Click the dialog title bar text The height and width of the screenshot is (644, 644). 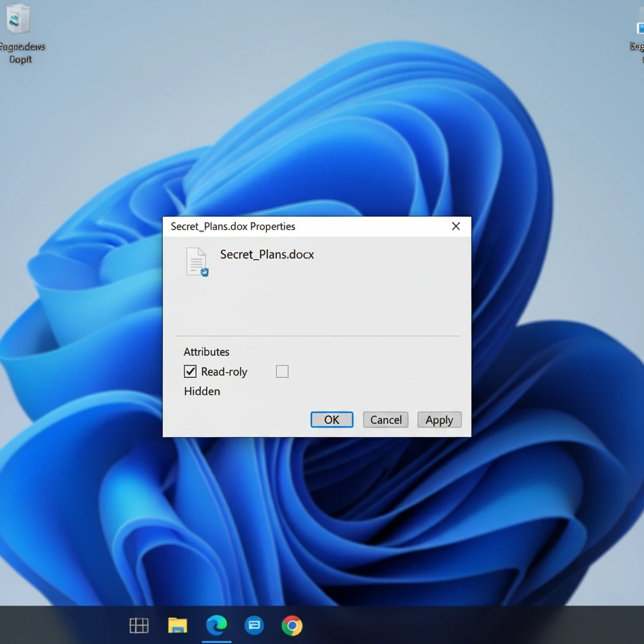pos(232,226)
